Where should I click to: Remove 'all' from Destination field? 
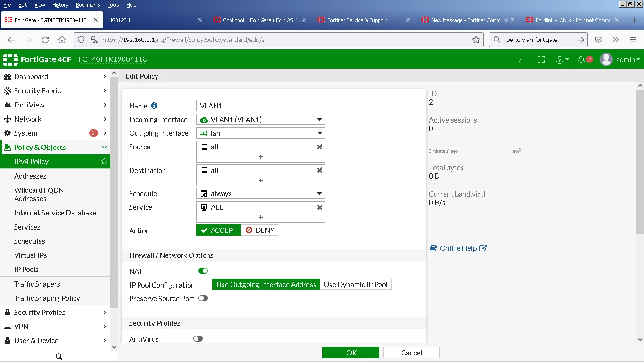point(320,171)
